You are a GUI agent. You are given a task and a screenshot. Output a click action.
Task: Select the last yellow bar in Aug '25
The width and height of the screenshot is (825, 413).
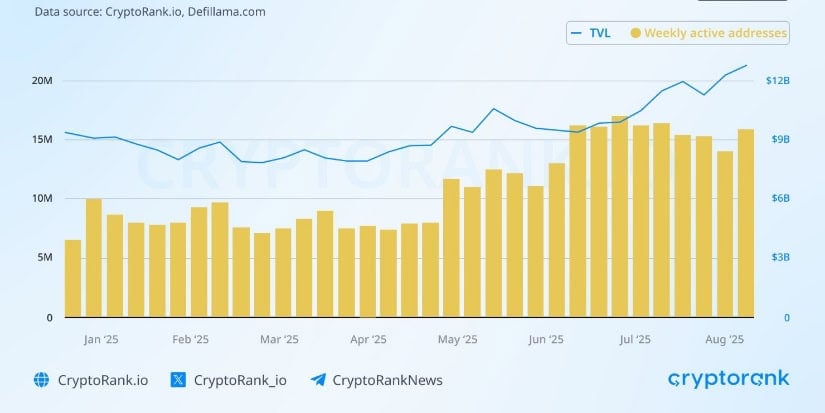point(746,223)
